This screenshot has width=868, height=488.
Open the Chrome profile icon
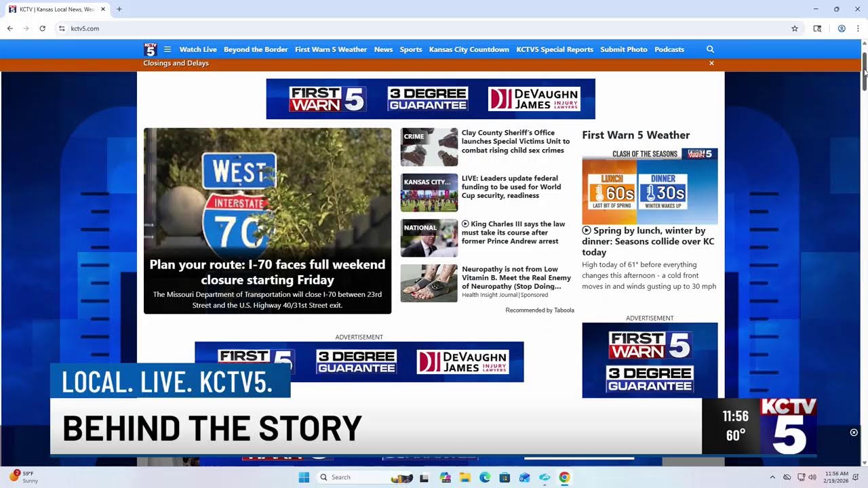tap(842, 28)
